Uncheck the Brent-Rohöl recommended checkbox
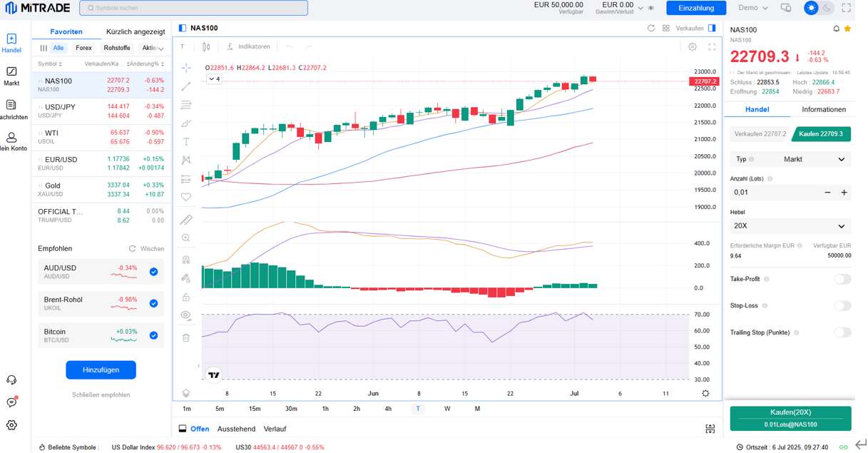 click(153, 303)
